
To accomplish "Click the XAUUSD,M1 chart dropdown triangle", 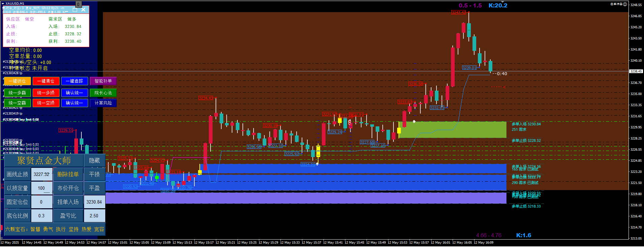I will point(3,3).
